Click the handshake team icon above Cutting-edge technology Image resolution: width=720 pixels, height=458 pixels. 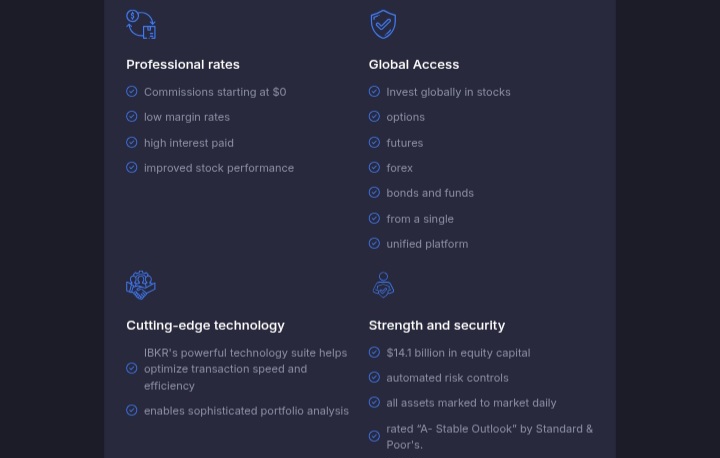coord(141,285)
